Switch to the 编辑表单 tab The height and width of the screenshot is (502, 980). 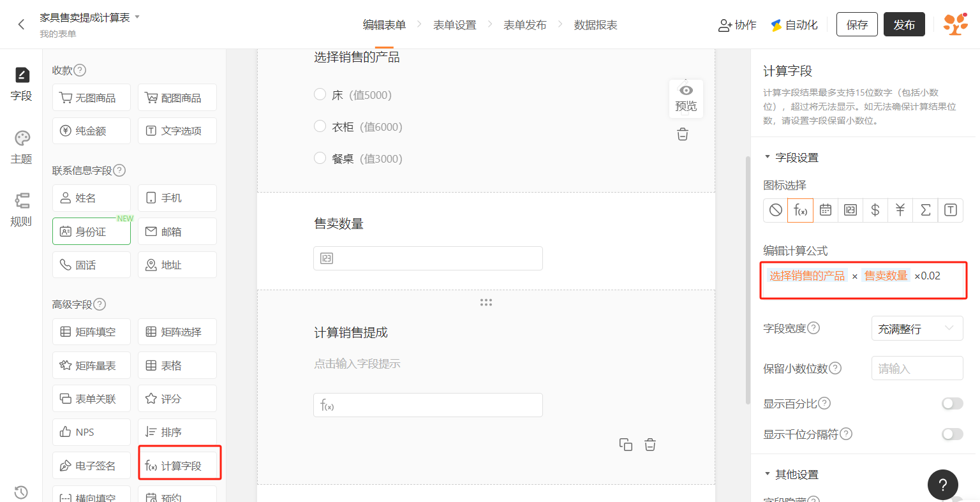click(x=384, y=25)
